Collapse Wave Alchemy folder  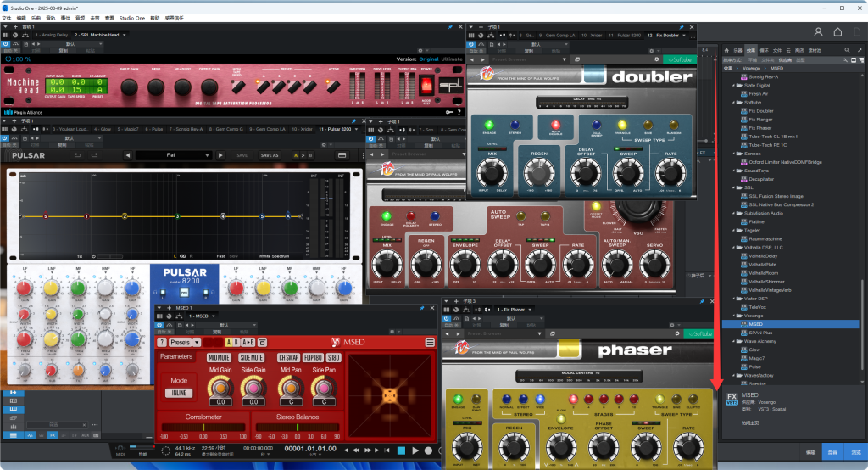733,341
